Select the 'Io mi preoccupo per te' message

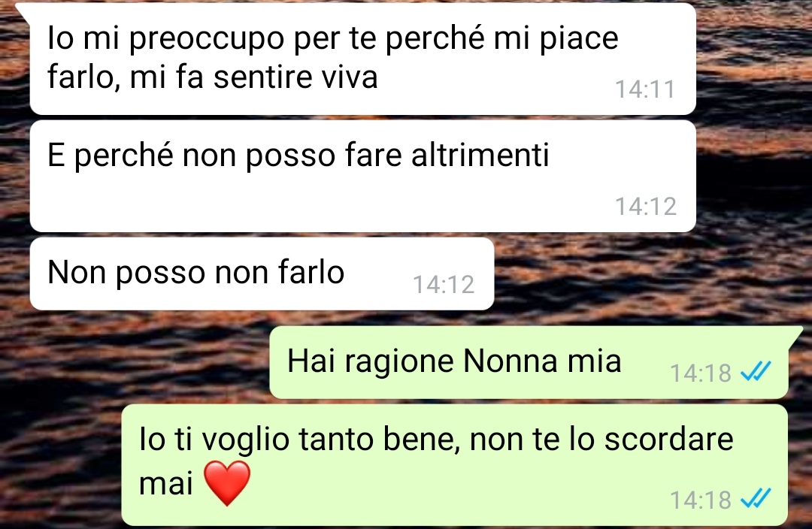[363, 59]
